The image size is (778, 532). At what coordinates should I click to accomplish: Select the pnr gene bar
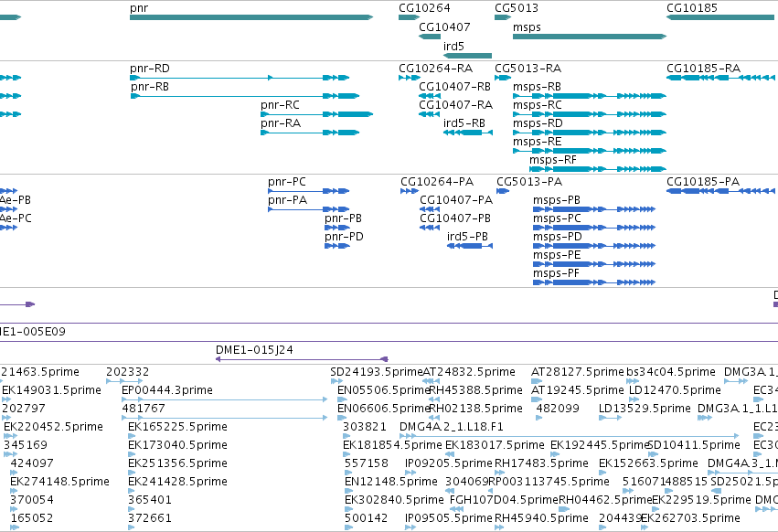point(251,17)
